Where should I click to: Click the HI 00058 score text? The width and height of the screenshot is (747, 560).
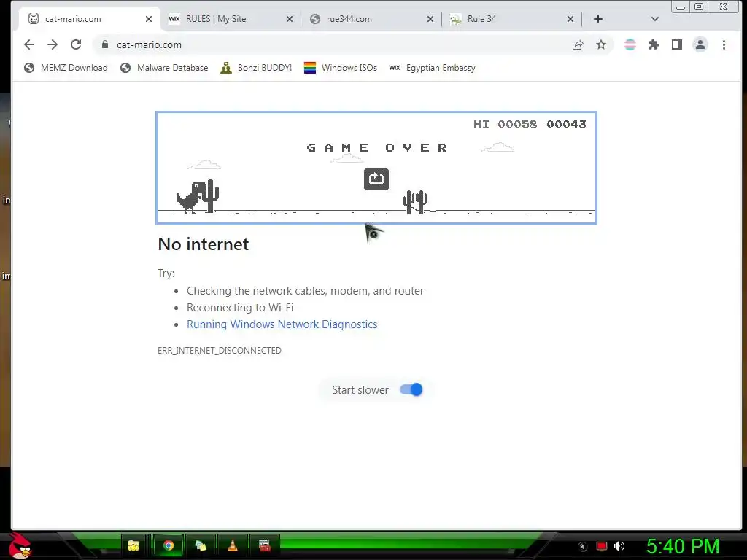(505, 124)
